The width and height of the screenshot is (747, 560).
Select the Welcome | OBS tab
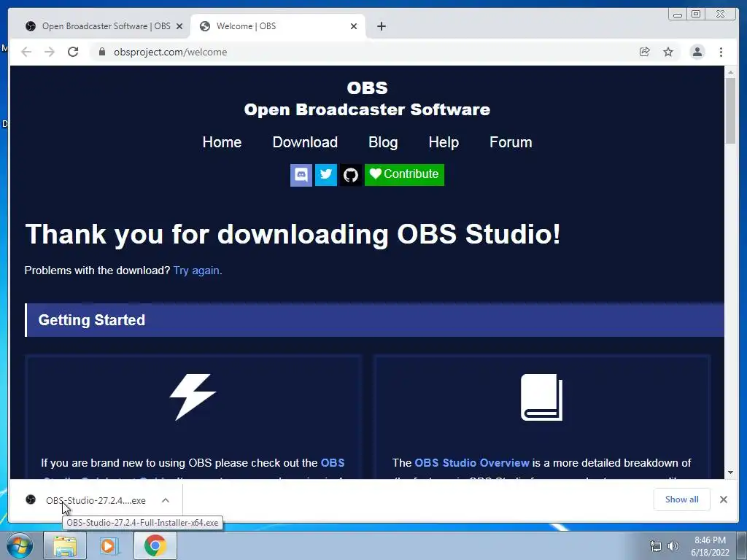tap(278, 26)
